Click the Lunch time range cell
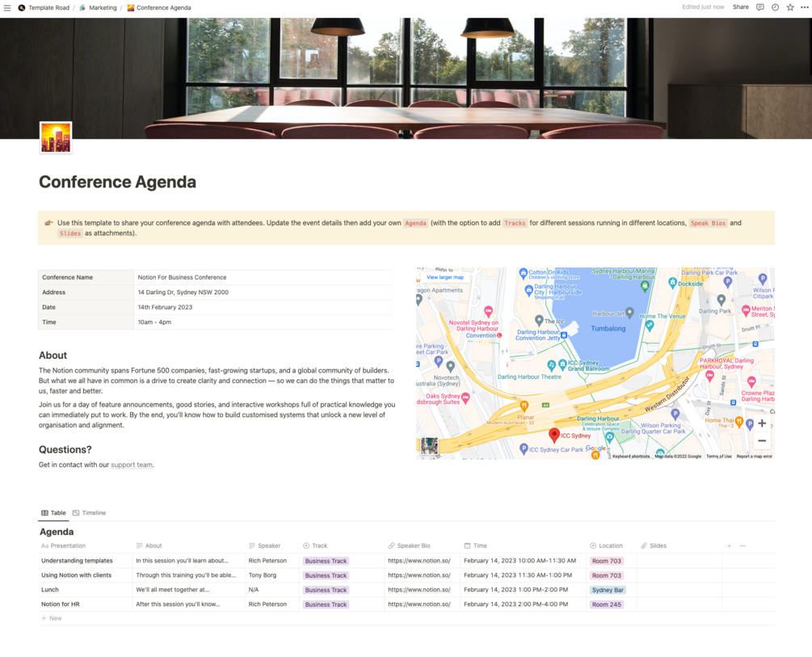Screen dimensions: 812x657 pos(523,590)
